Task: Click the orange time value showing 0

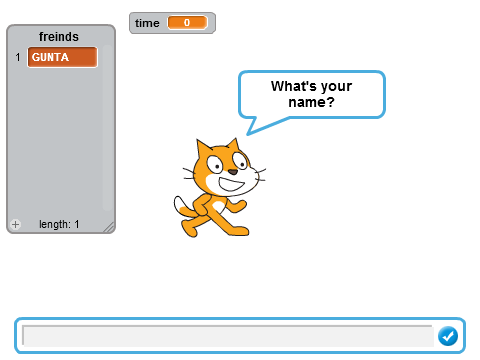Action: coord(187,23)
